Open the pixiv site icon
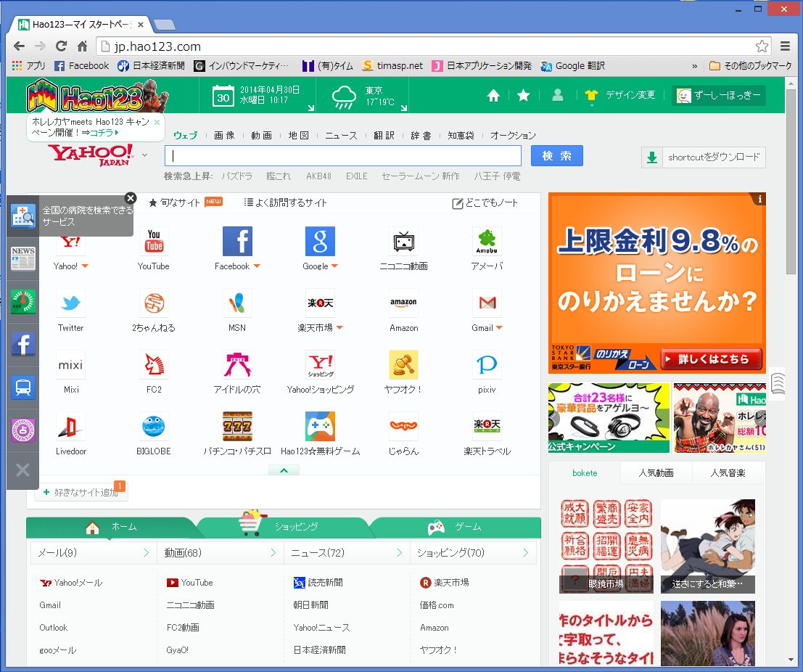 [x=487, y=365]
